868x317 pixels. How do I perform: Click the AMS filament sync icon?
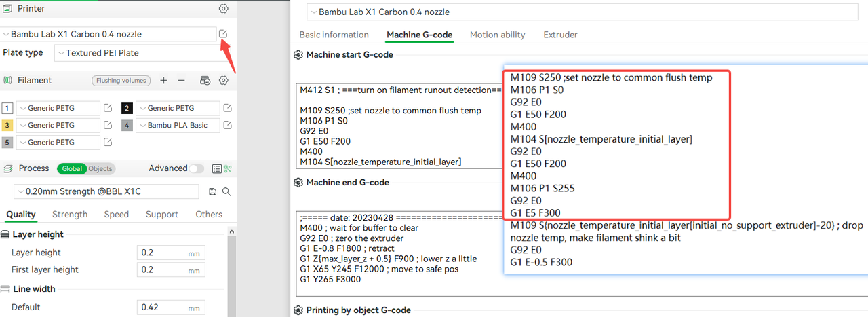coord(205,80)
